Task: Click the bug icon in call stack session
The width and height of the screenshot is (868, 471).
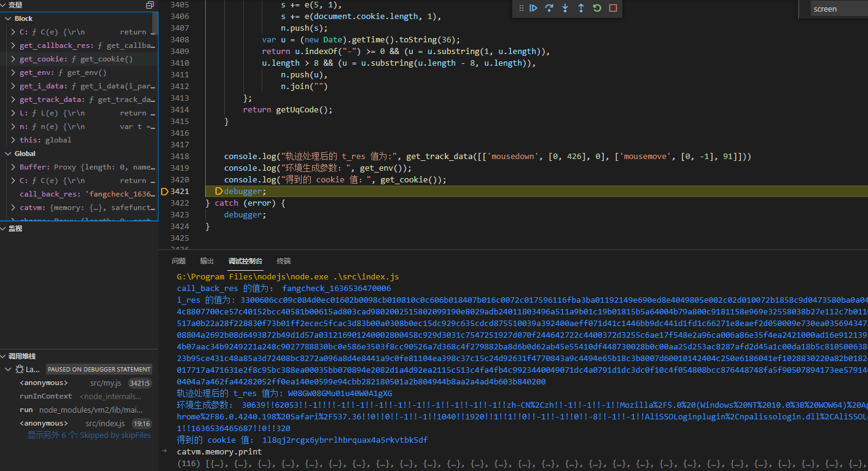Action: click(x=20, y=369)
